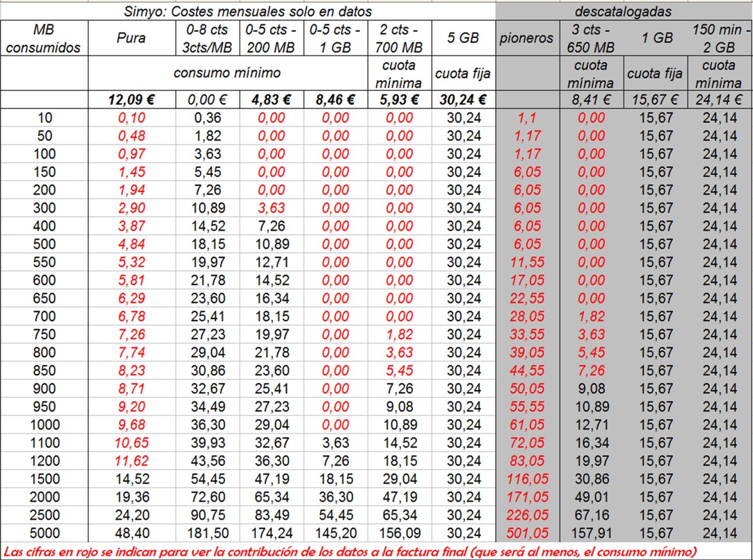Select the '2 cts - 700 MB' header
This screenshot has width=753, height=560.
click(399, 38)
